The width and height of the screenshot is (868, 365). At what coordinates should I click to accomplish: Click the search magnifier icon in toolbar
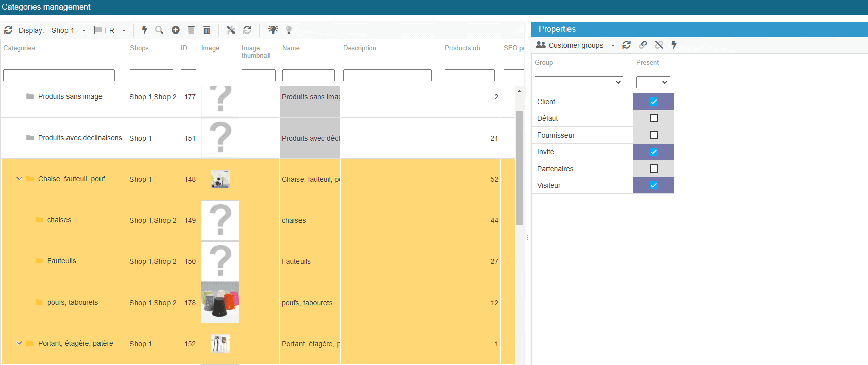(159, 30)
